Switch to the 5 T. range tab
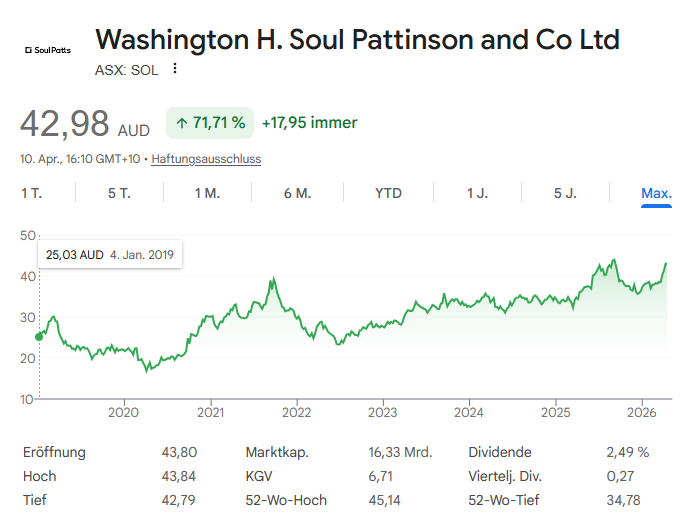This screenshot has width=684, height=523. [119, 193]
